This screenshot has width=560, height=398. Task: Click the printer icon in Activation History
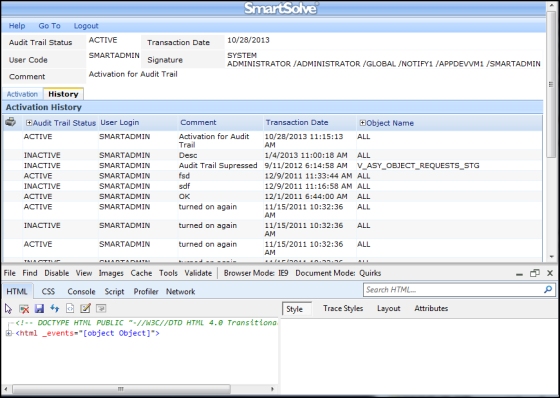click(x=11, y=122)
